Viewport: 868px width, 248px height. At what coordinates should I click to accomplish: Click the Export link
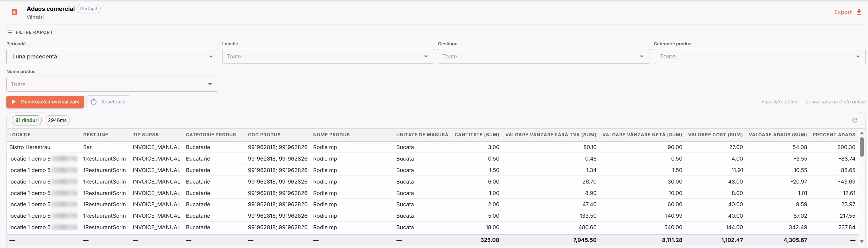pos(843,12)
